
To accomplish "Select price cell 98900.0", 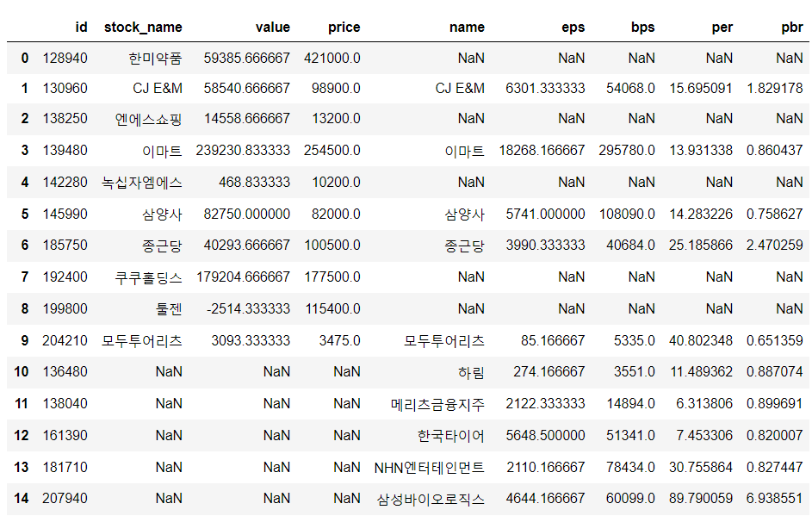I will coord(336,88).
